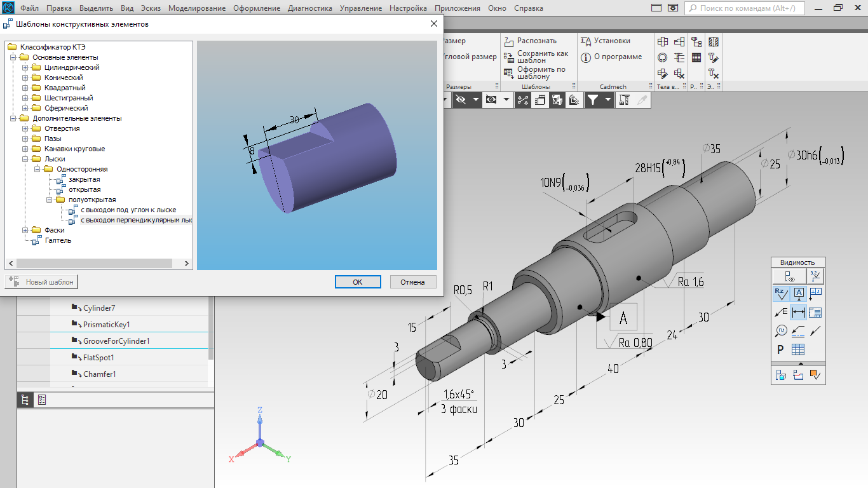Screen dimensions: 868x488
Task: Open the Диагностика menu
Action: [309, 8]
